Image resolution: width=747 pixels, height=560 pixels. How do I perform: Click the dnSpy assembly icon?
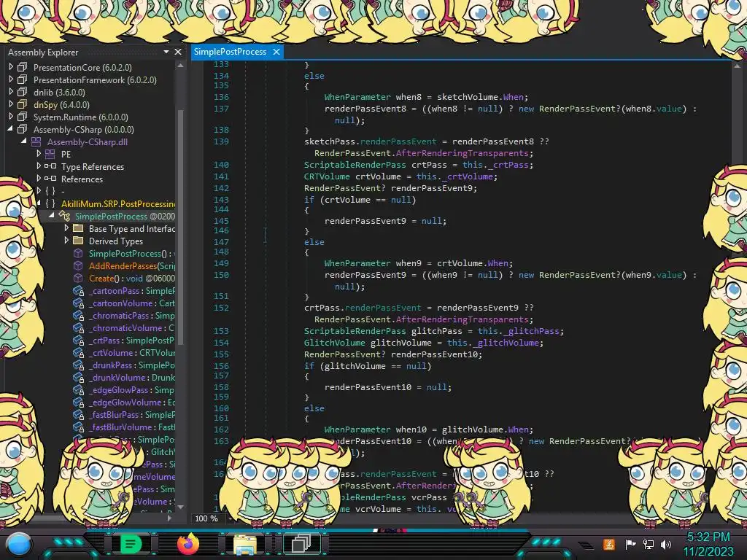pyautogui.click(x=23, y=104)
